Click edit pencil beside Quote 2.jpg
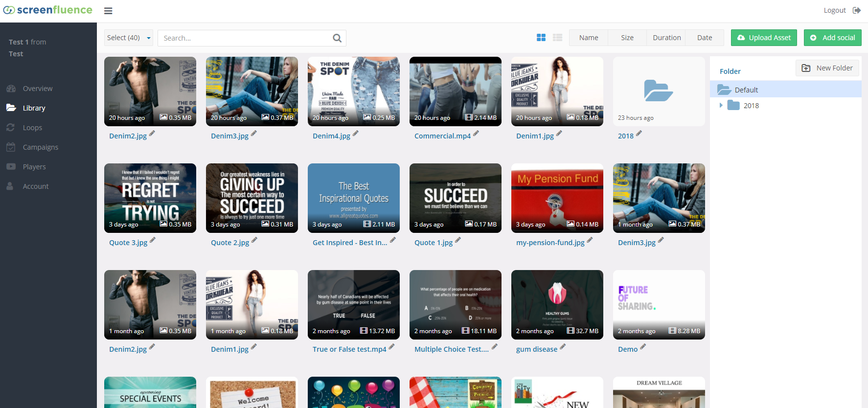This screenshot has height=408, width=868. tap(254, 240)
